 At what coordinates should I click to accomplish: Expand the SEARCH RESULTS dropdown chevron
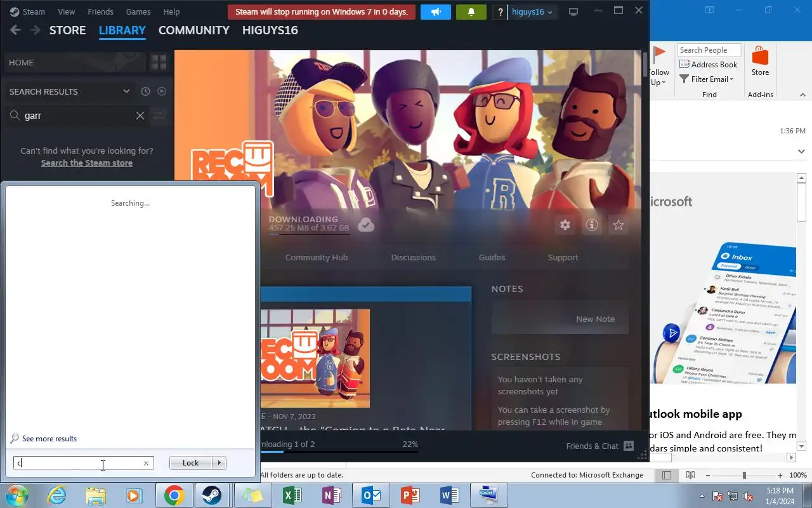click(126, 91)
